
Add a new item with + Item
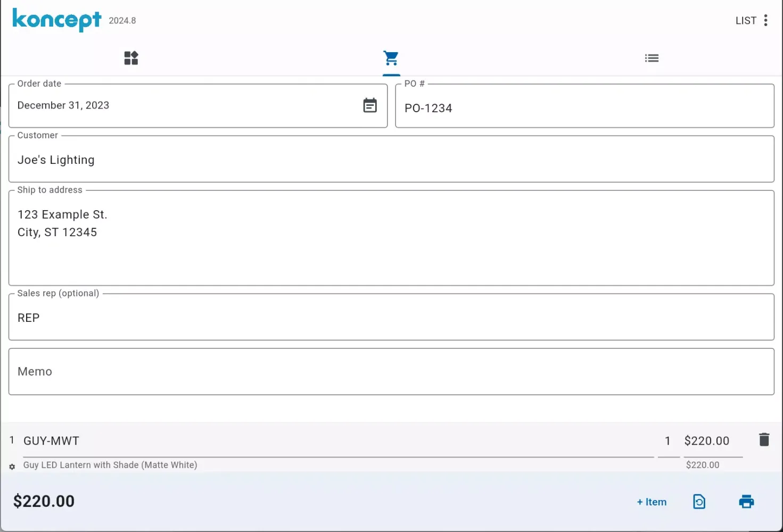click(x=652, y=502)
